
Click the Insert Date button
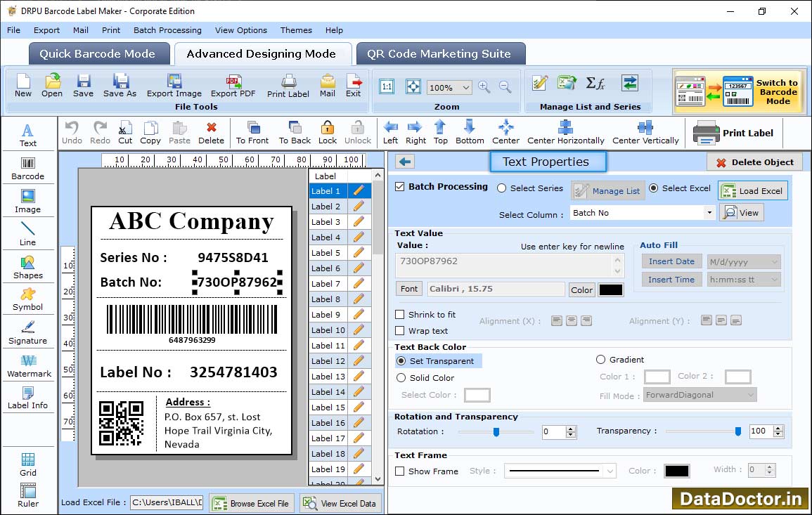coord(671,261)
